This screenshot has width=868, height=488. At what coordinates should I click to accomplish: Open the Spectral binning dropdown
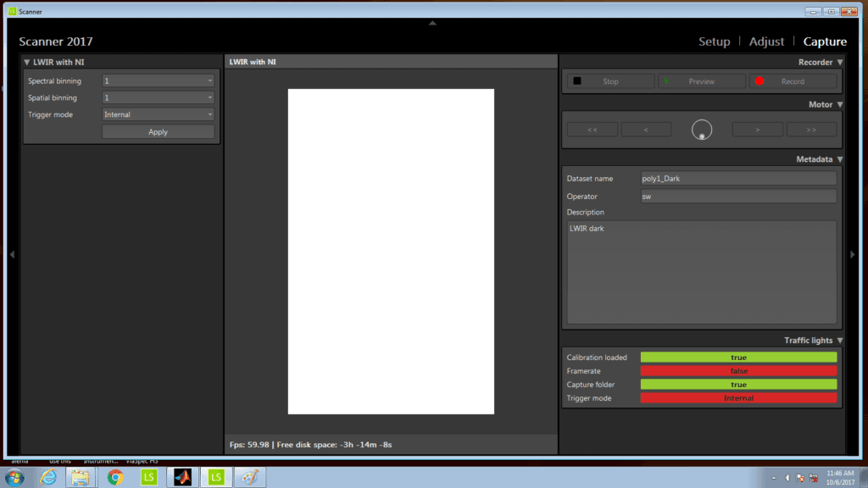(158, 81)
